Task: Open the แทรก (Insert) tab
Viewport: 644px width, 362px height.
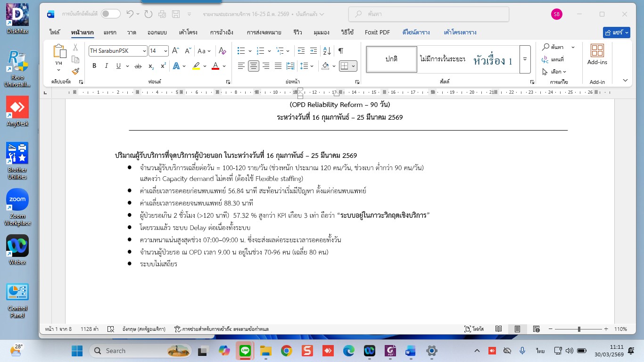Action: [110, 33]
